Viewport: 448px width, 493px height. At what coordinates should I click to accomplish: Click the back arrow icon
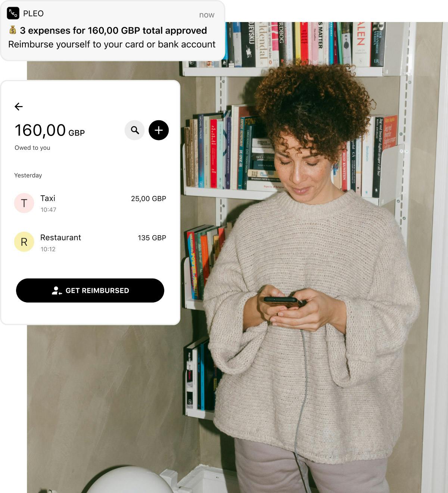point(19,107)
